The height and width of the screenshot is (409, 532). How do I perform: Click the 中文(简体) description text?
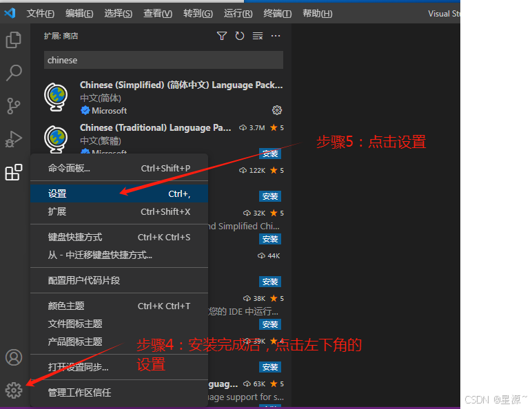point(101,98)
